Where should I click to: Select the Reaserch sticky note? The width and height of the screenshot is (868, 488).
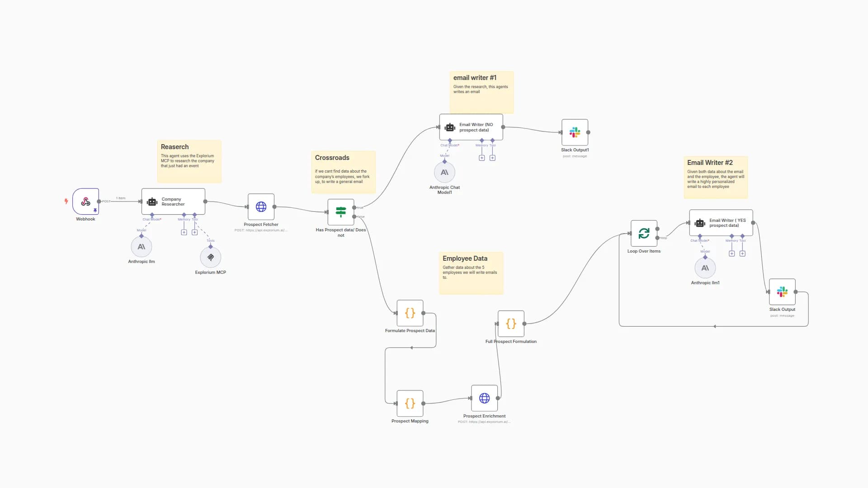click(189, 161)
